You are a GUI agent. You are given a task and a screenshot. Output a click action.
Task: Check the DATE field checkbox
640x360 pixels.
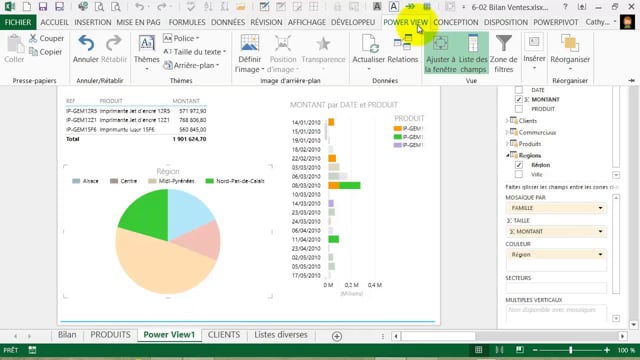[x=519, y=90]
